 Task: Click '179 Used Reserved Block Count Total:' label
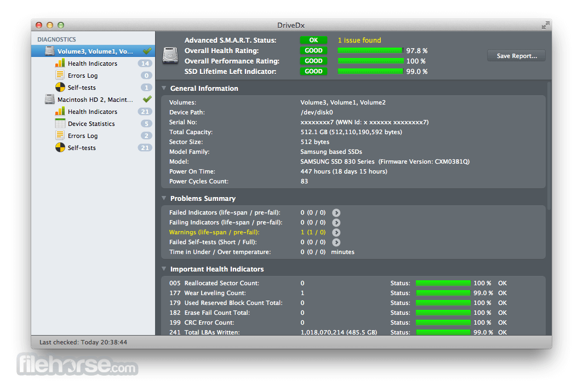click(226, 303)
